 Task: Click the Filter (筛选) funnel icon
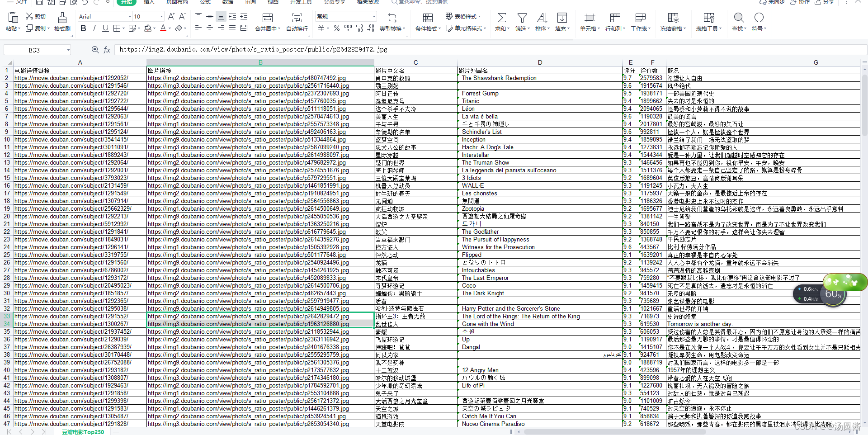pos(522,18)
